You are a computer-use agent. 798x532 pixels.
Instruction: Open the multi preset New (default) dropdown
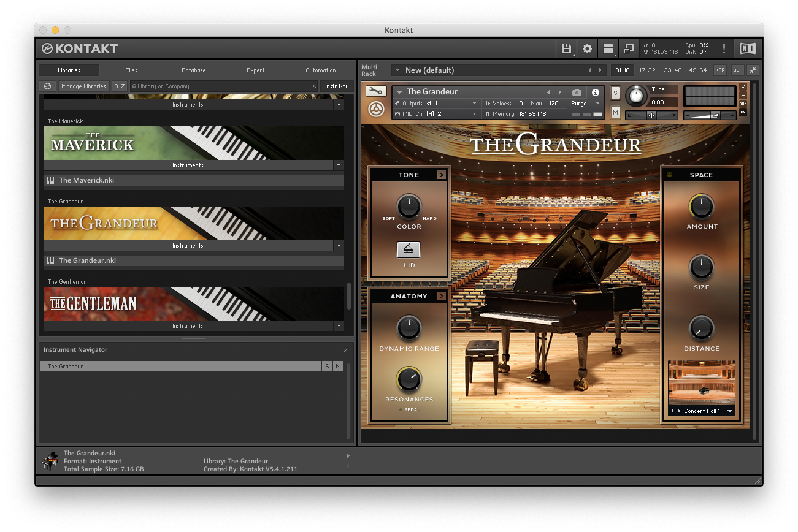point(397,70)
